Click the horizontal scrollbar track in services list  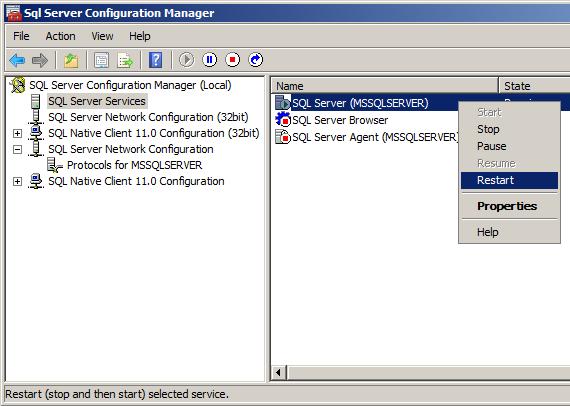coord(428,373)
